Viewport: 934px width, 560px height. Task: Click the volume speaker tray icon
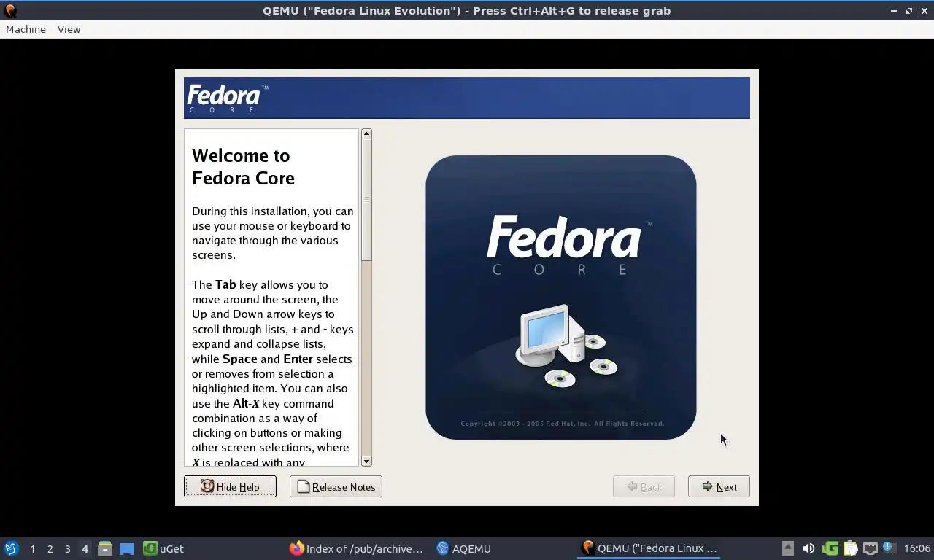(x=808, y=548)
